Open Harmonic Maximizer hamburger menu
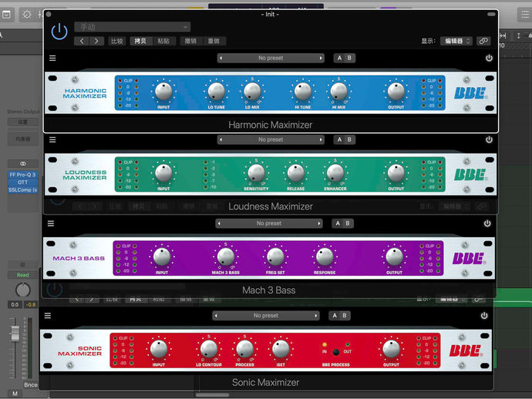The width and height of the screenshot is (532, 399). (52, 58)
